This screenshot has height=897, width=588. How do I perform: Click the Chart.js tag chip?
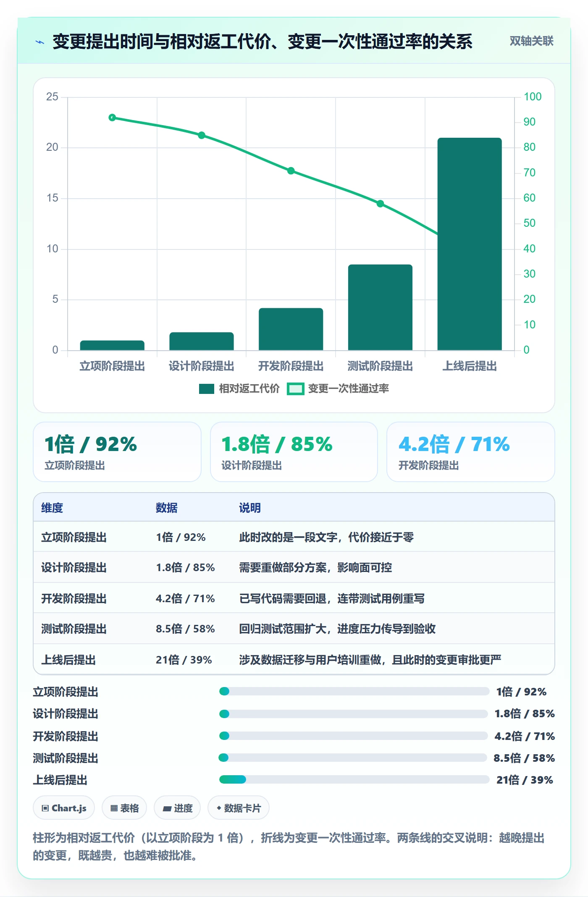coord(64,808)
